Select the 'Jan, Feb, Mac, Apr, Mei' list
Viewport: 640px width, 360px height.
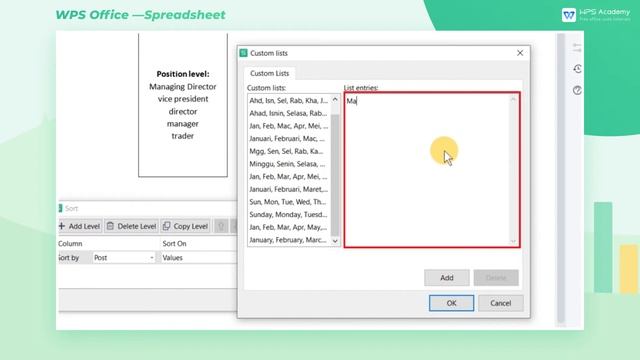click(x=289, y=126)
